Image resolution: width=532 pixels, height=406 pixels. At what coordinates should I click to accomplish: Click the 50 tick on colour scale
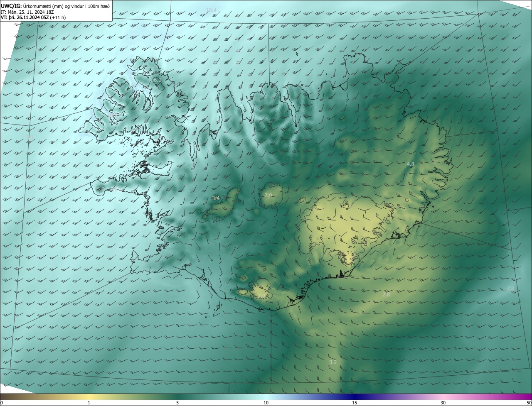[529, 403]
